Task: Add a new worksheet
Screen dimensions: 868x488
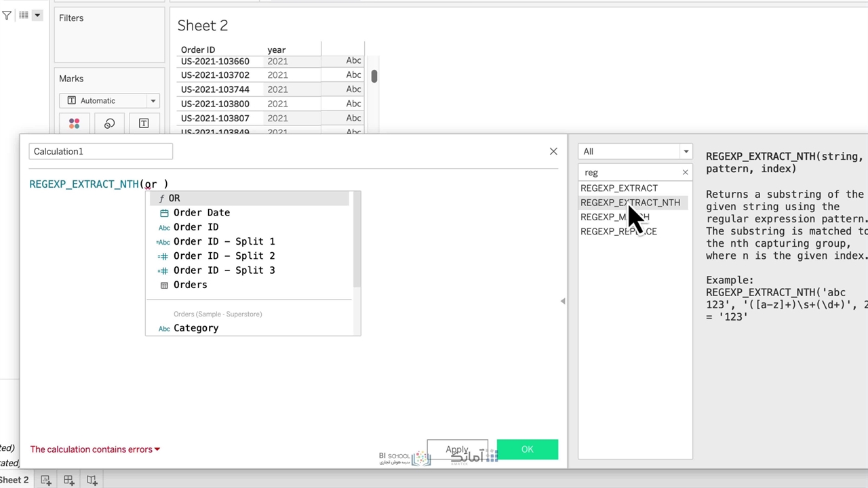Action: [45, 480]
